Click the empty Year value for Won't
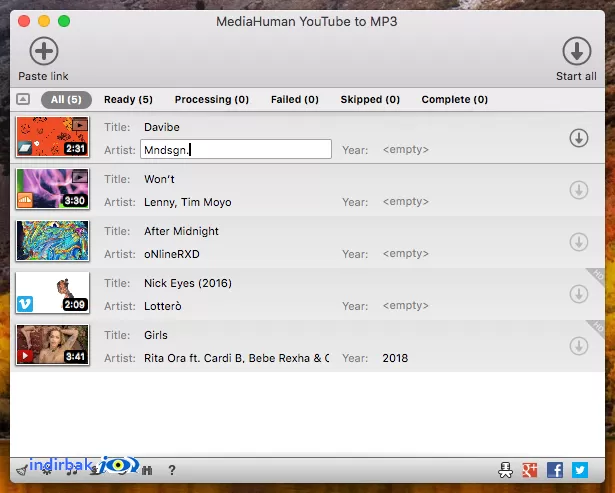Viewport: 615px width, 493px height. click(x=406, y=202)
